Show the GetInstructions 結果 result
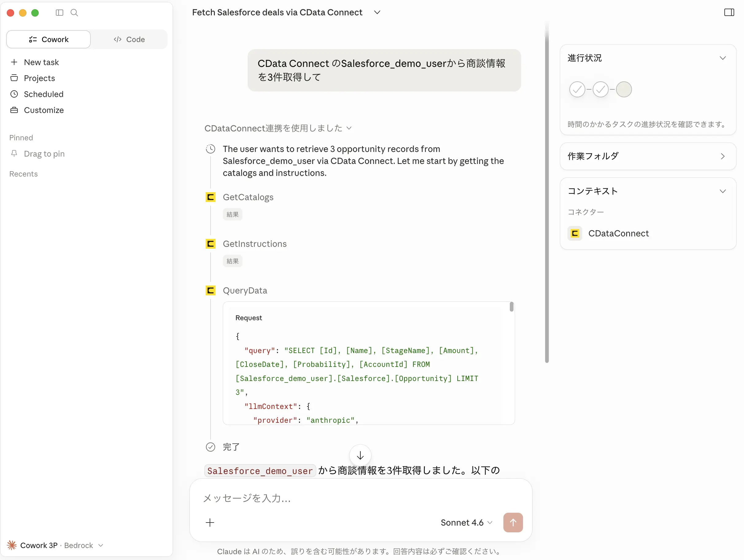This screenshot has height=560, width=744. pyautogui.click(x=232, y=261)
